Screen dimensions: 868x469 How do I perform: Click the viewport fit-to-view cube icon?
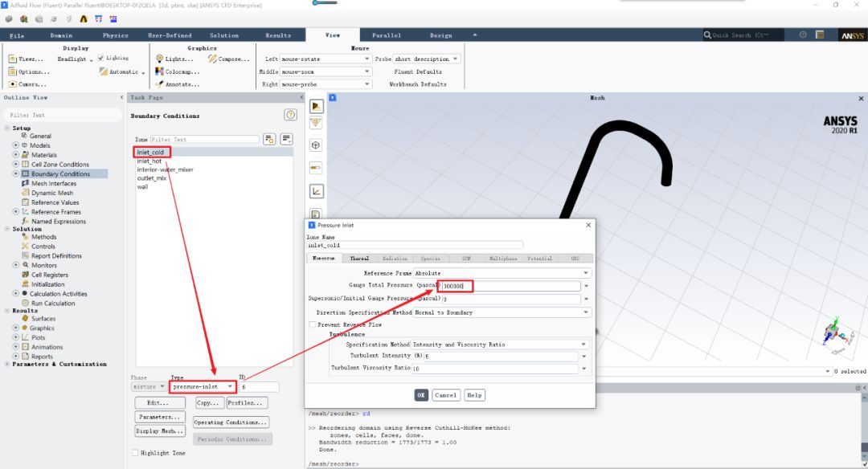pos(316,145)
